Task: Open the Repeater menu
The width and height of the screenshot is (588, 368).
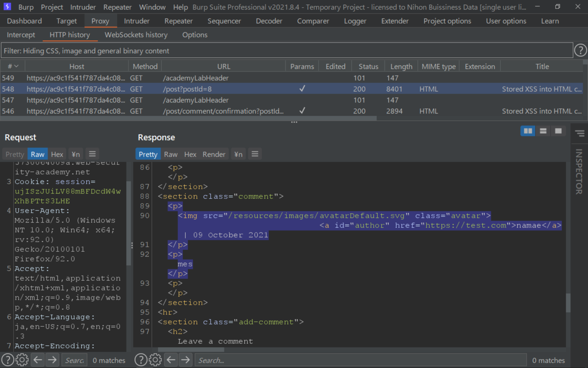Action: click(118, 7)
